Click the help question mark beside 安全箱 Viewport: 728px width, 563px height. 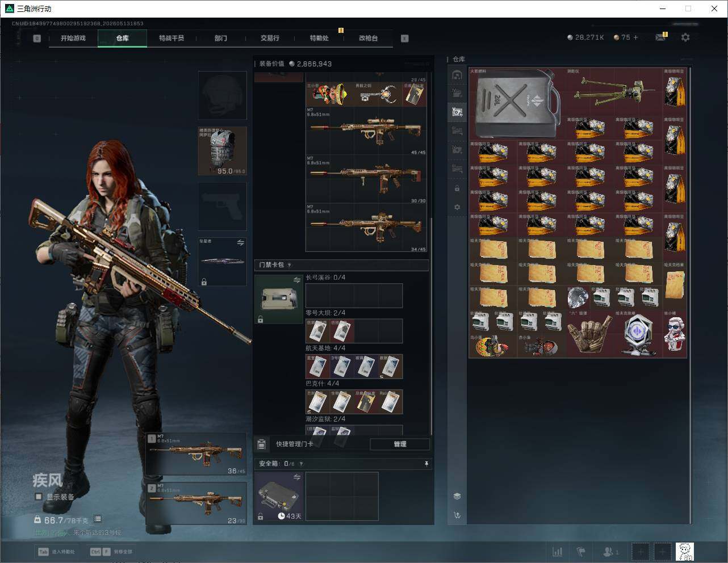coord(301,464)
